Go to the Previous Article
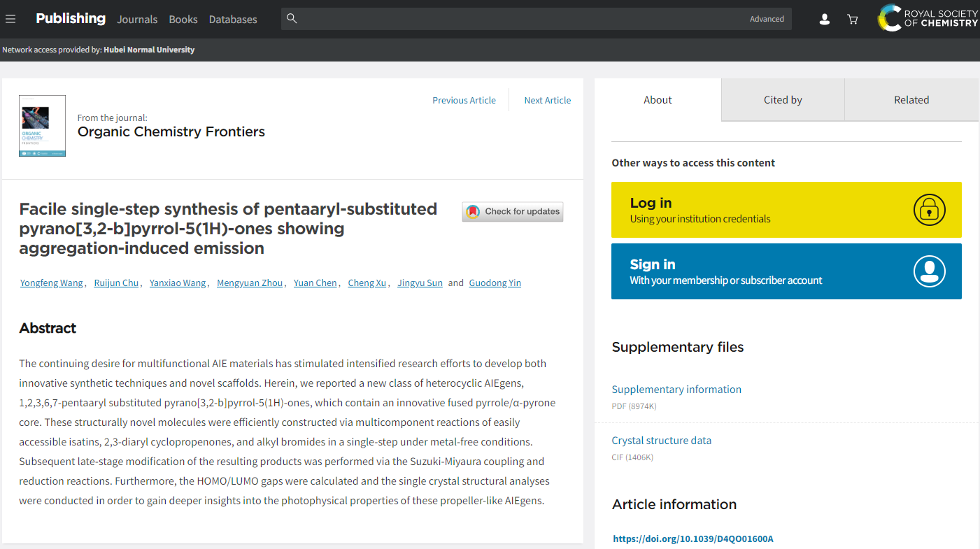This screenshot has width=980, height=549. tap(464, 100)
